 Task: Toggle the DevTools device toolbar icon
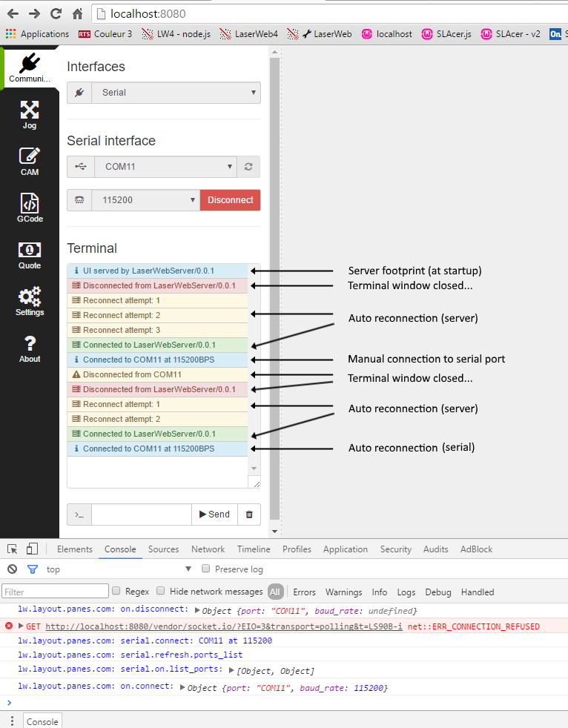pyautogui.click(x=32, y=549)
